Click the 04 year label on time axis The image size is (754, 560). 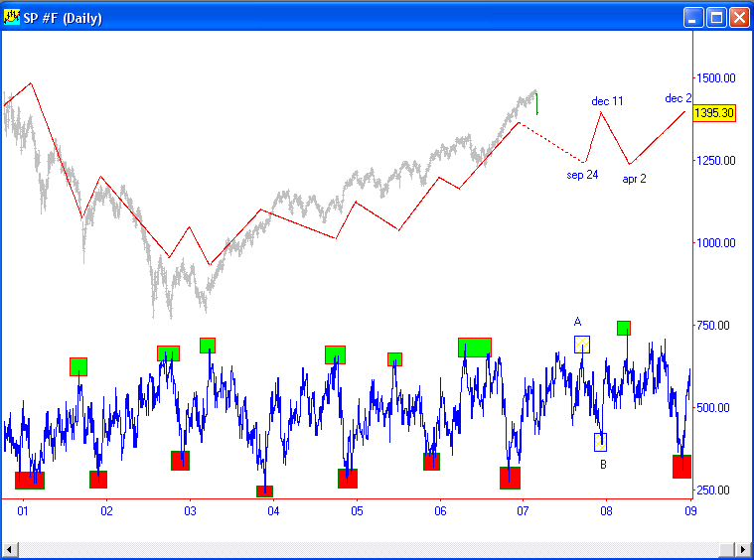[273, 510]
